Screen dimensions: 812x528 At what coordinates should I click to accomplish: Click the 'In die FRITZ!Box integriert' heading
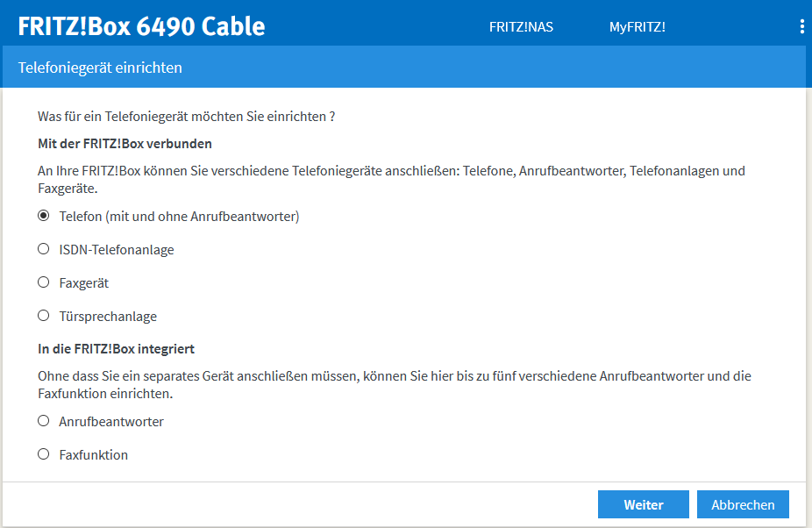click(x=116, y=349)
